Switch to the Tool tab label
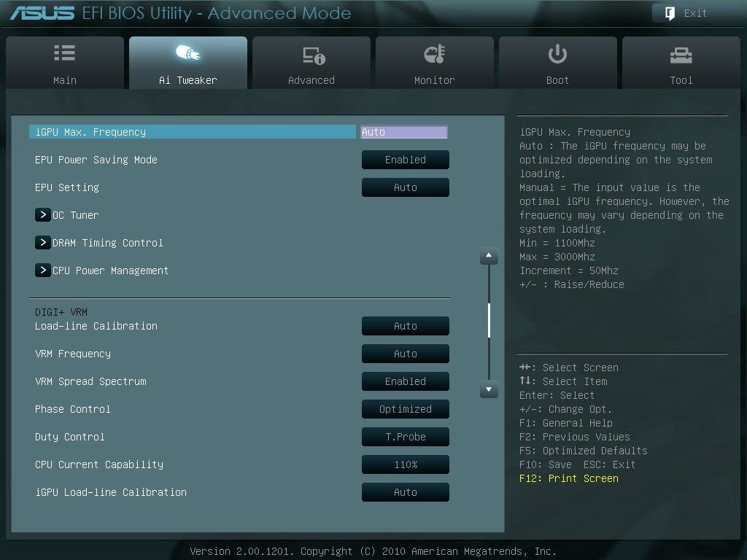 [681, 80]
